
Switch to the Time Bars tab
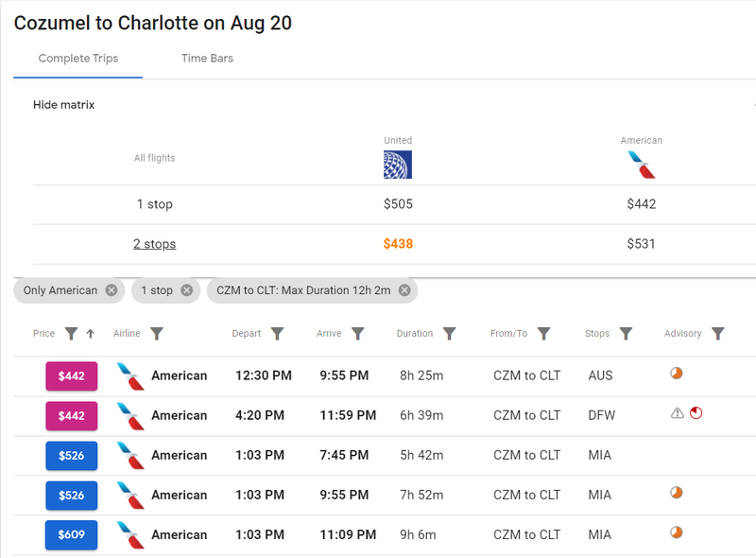pos(207,59)
